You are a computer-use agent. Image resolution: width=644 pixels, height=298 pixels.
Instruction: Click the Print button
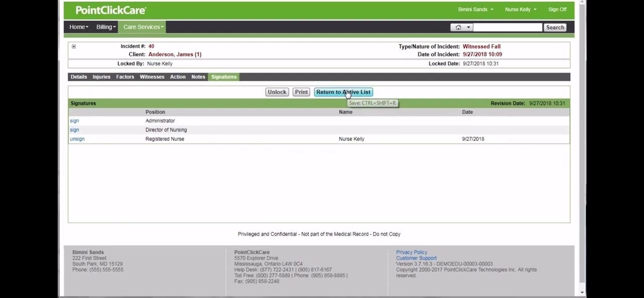(301, 92)
